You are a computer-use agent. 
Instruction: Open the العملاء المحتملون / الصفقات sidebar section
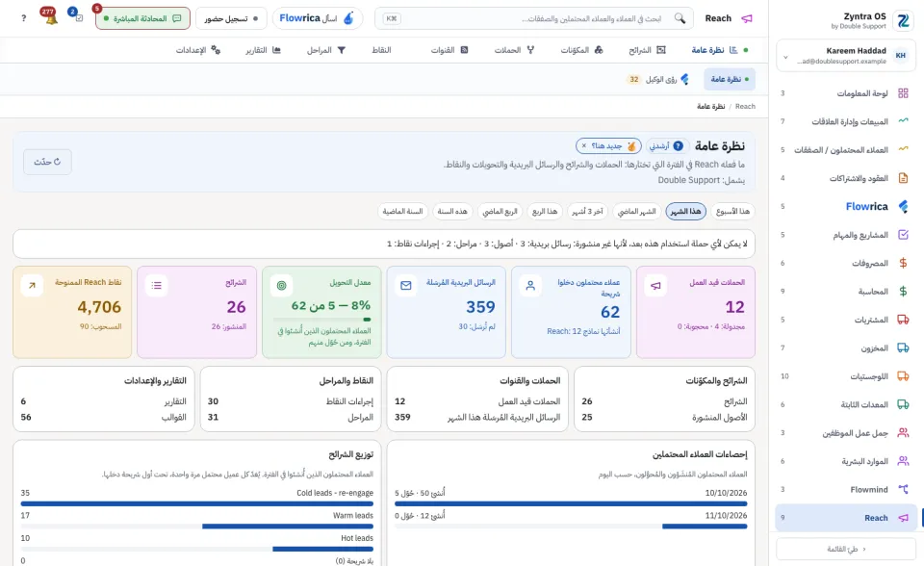(x=844, y=150)
